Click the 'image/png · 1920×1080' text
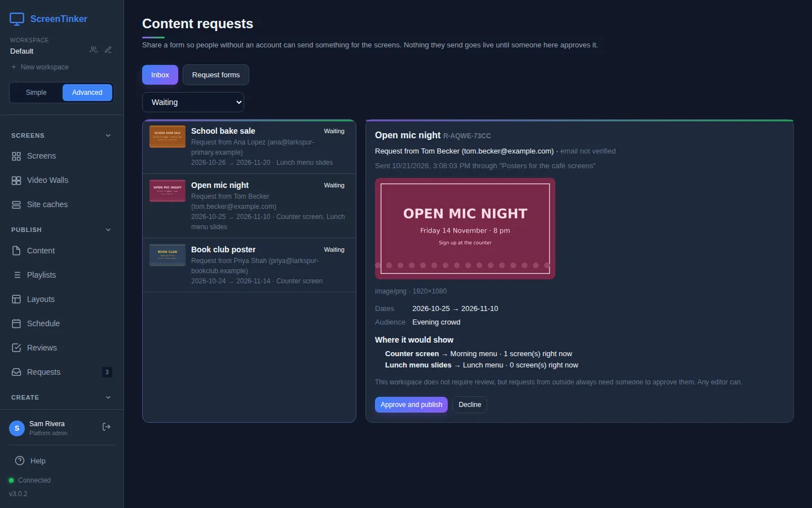This screenshot has width=812, height=508. pos(411,291)
